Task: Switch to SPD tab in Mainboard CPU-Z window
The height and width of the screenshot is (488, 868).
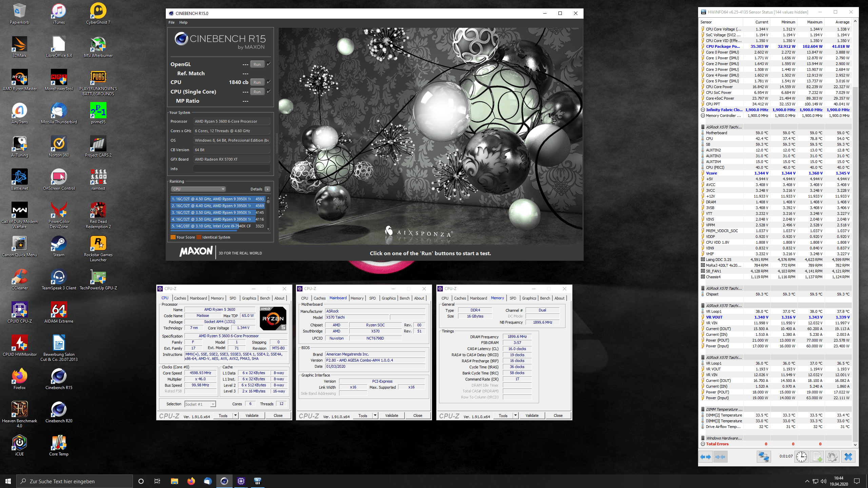Action: click(x=373, y=298)
